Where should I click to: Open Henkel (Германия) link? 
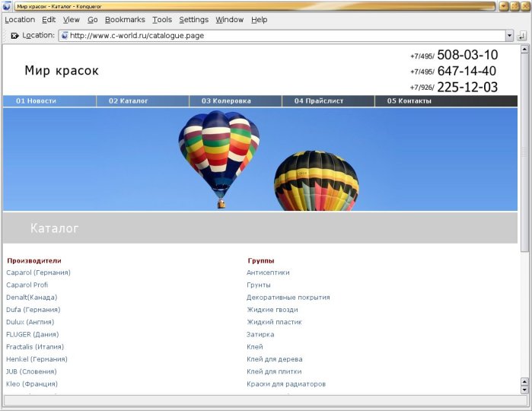click(x=37, y=359)
